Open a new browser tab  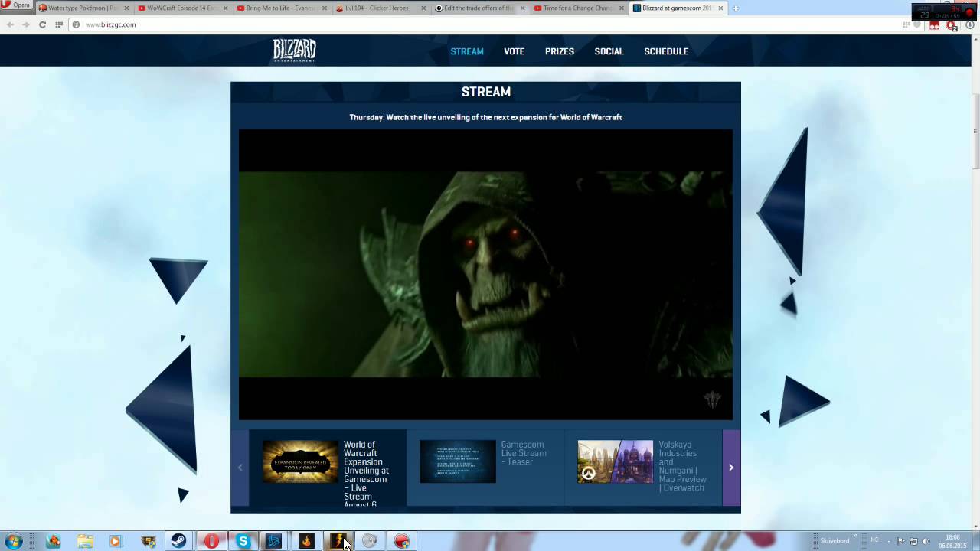[736, 8]
